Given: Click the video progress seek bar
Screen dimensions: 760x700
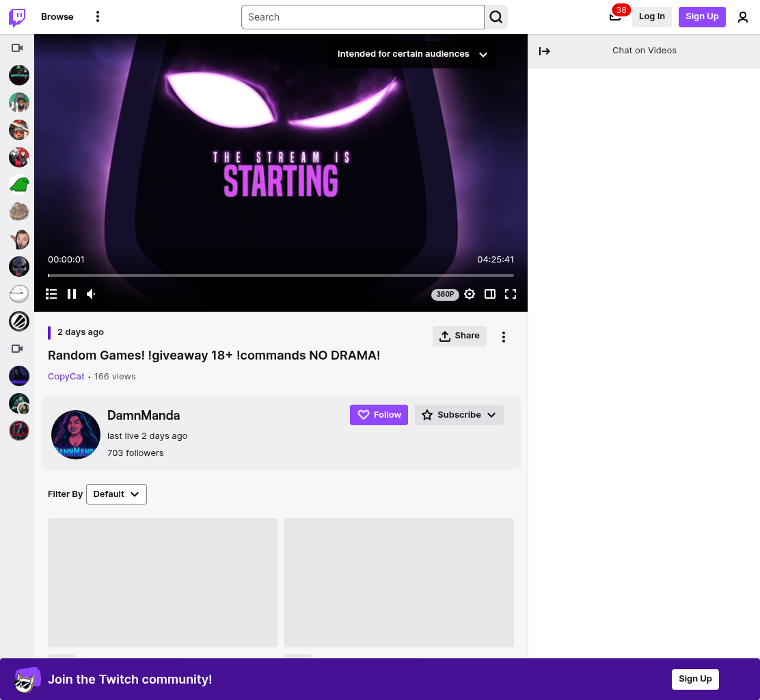Looking at the screenshot, I should click(x=281, y=275).
